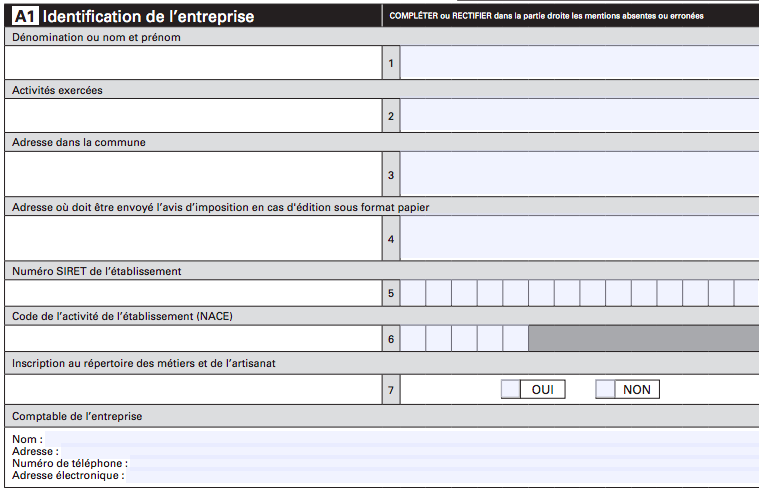Click the first NACE code box
Viewport: 759px width, 488px height.
click(x=413, y=339)
